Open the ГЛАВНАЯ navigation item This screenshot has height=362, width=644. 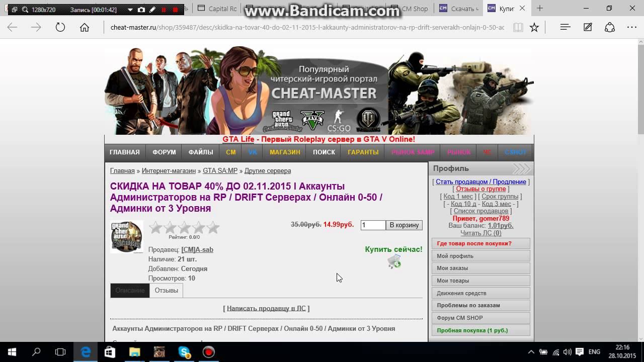(x=125, y=152)
